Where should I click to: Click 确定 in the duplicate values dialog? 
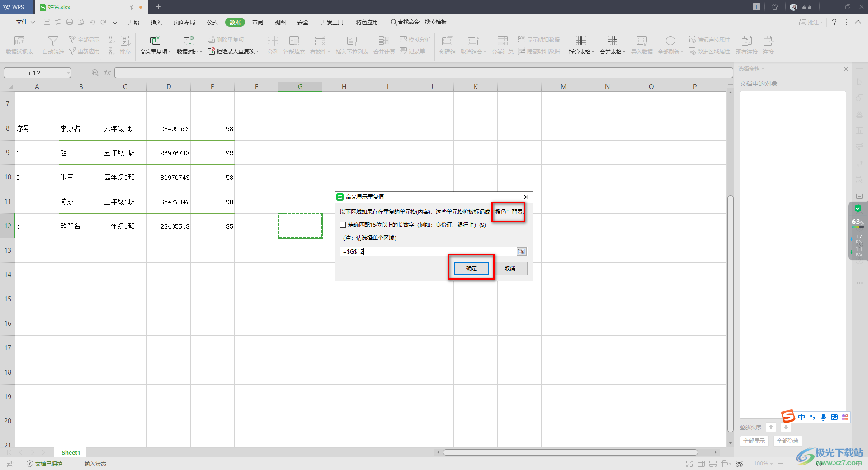471,268
